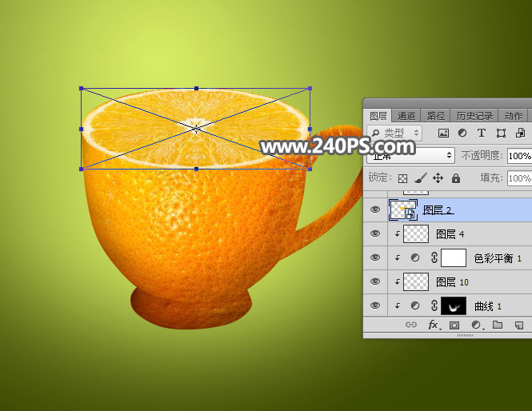Select 图层 4 layer thumbnail
Screen dimensions: 532x411
click(416, 233)
